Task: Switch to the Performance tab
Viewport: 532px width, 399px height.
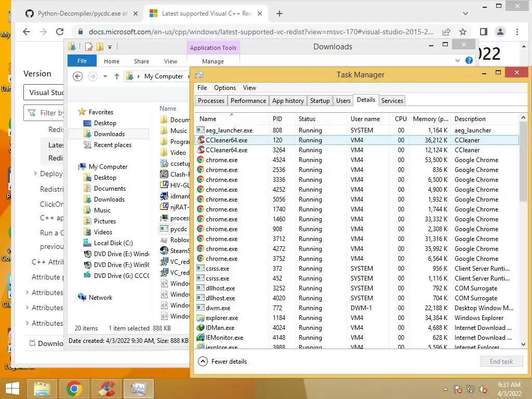Action: (248, 101)
